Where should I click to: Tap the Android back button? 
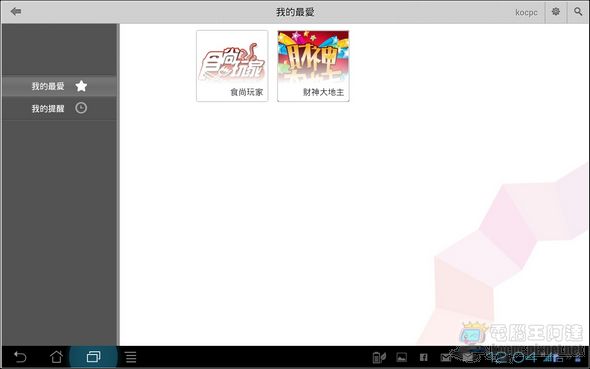(20, 357)
